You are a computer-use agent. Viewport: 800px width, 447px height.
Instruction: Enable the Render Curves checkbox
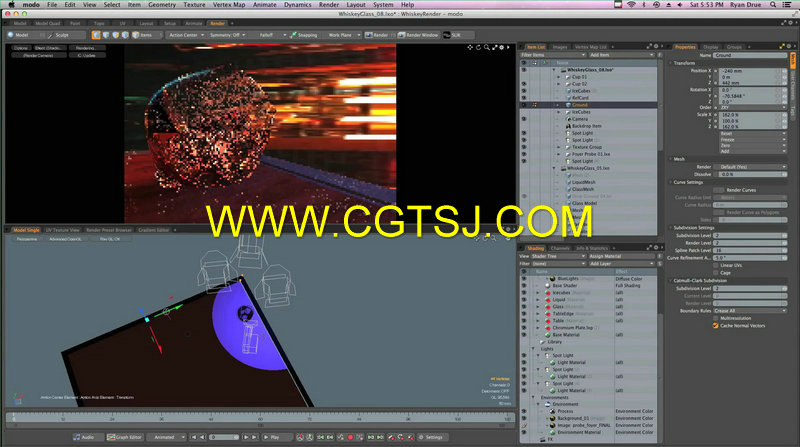click(719, 190)
